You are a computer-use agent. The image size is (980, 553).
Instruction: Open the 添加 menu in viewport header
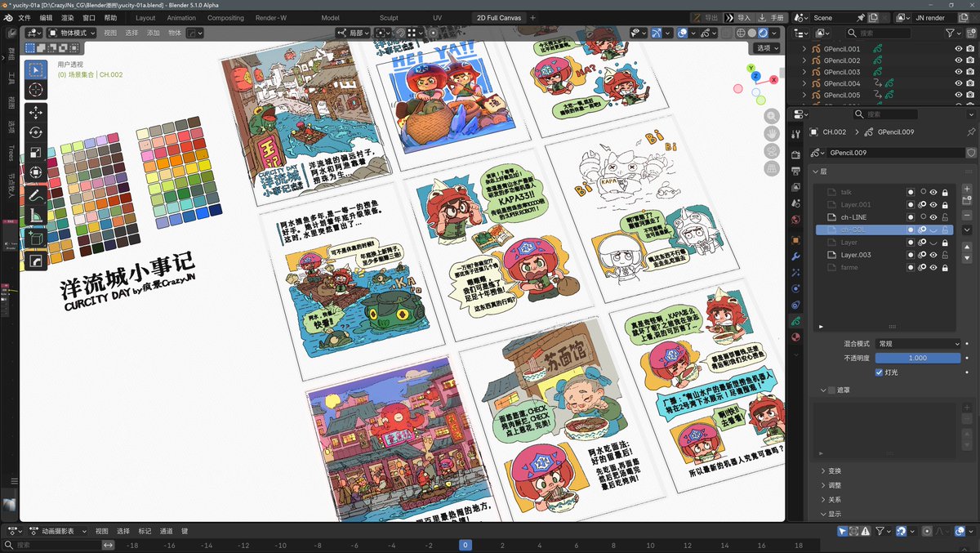pos(154,33)
